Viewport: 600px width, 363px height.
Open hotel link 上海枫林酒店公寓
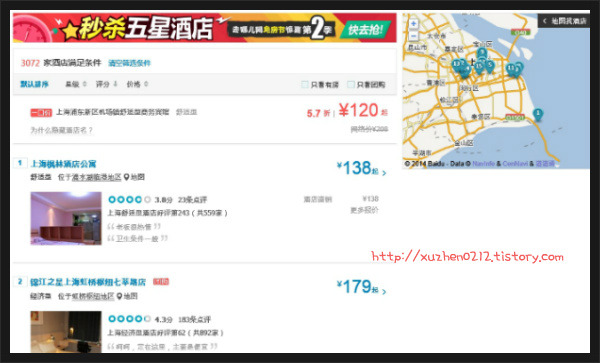(63, 164)
